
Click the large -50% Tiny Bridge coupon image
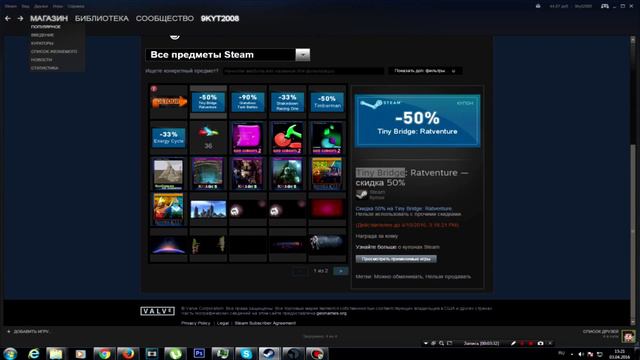(x=417, y=121)
